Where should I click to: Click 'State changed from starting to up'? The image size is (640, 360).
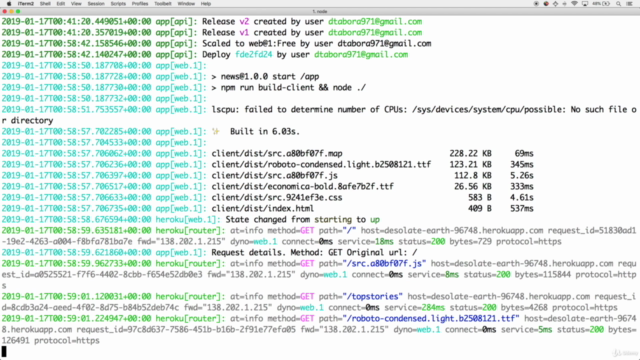point(302,220)
